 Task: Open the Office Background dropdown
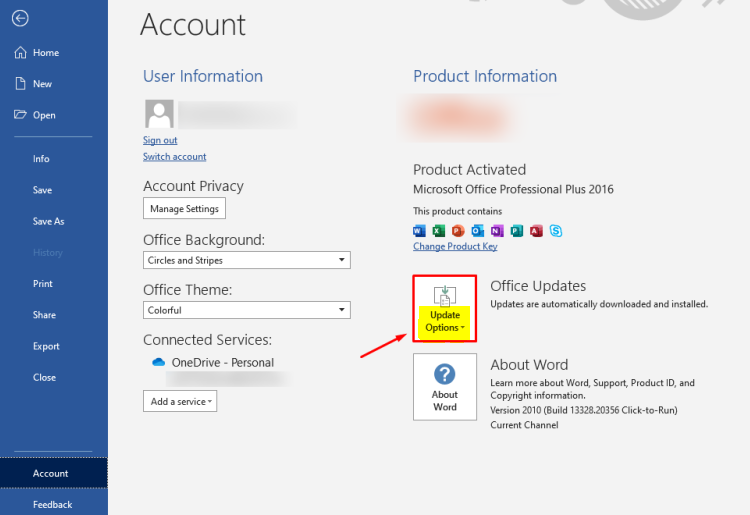(x=247, y=260)
